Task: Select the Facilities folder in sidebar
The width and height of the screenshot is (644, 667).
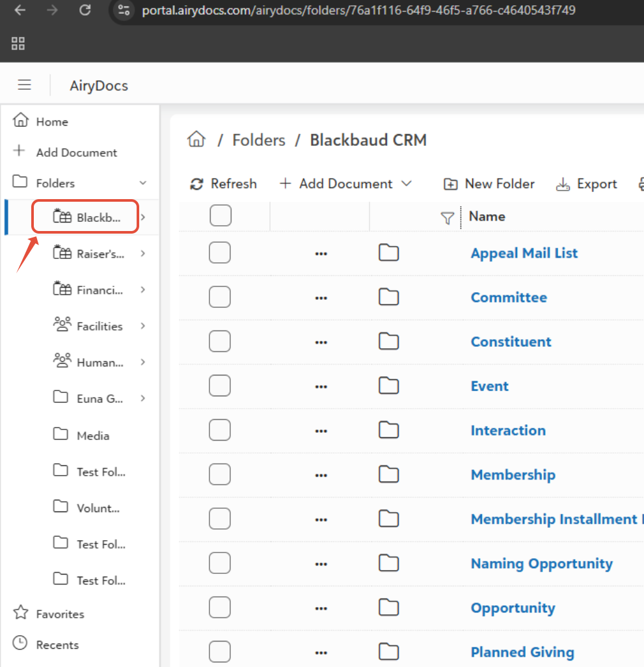Action: pyautogui.click(x=88, y=326)
